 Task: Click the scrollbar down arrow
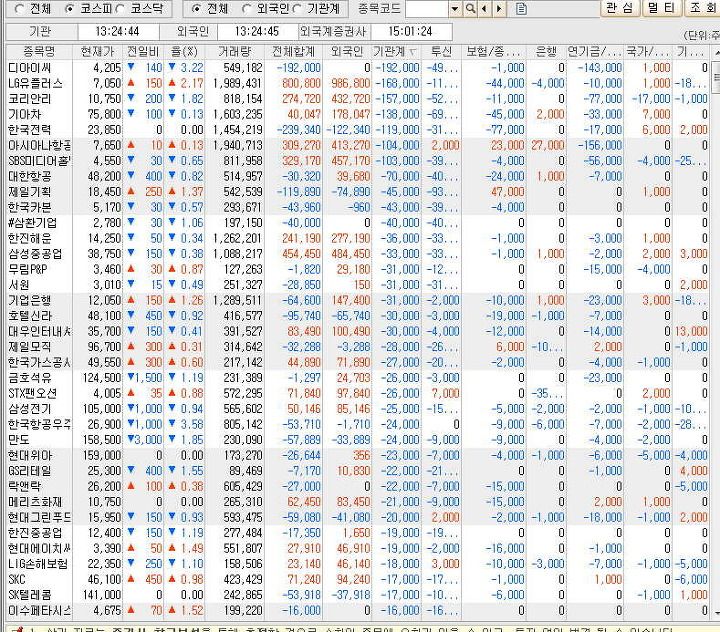coord(716,612)
